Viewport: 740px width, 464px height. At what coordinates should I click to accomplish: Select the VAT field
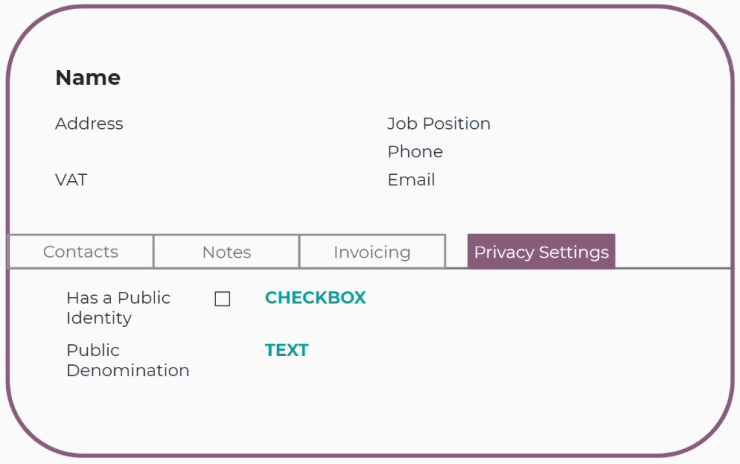[x=71, y=180]
